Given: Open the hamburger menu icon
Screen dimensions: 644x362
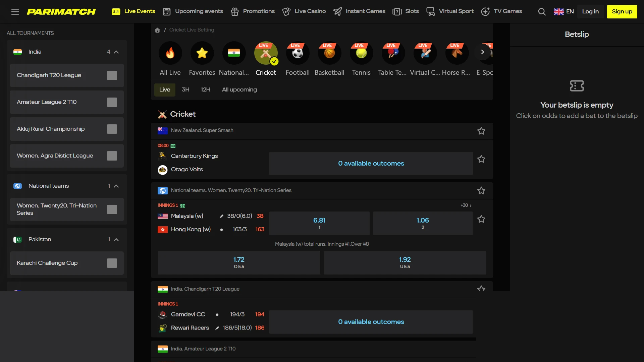Looking at the screenshot, I should [x=15, y=12].
